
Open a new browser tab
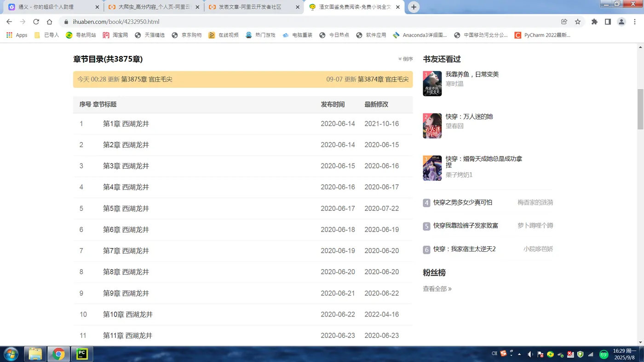(414, 7)
